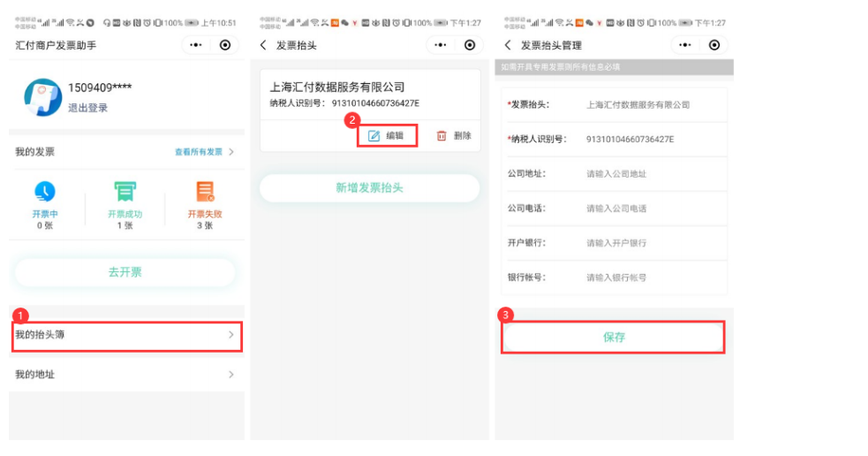
Task: Tap the circle close icon on 发票抬头 screen
Action: coord(470,45)
